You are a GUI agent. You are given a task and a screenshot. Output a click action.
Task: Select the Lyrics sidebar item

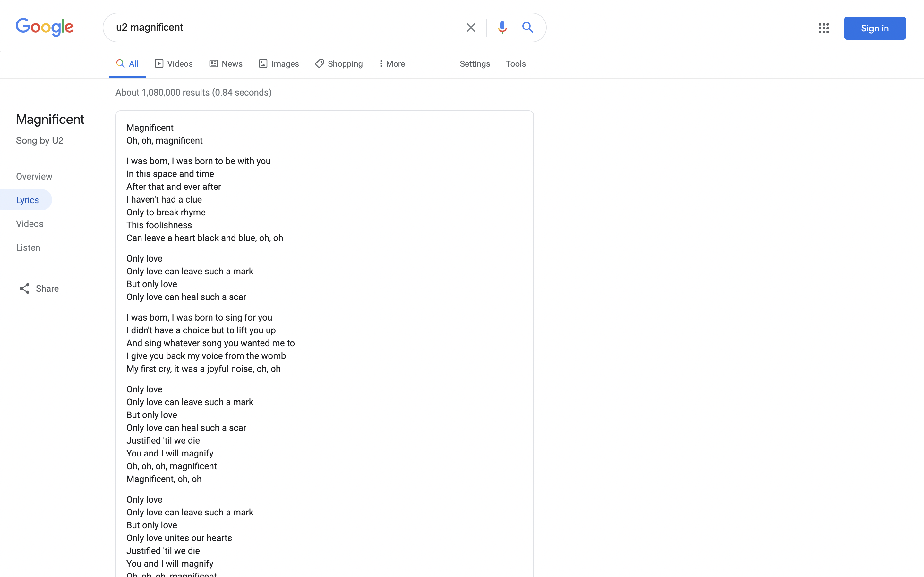pos(28,200)
